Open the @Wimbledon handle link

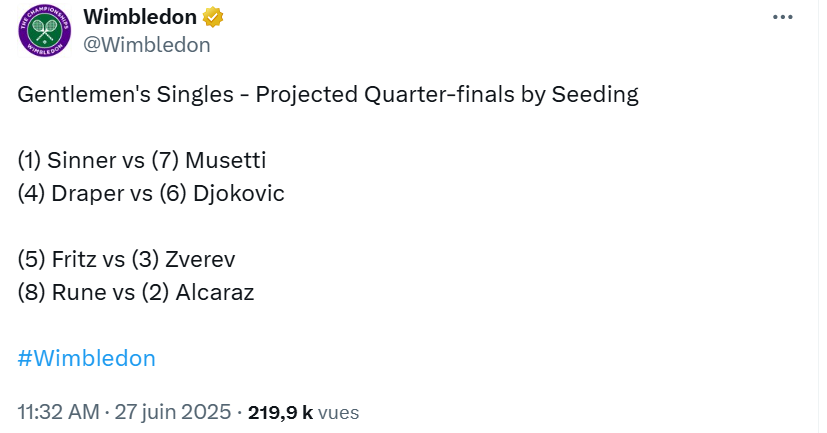[x=147, y=45]
